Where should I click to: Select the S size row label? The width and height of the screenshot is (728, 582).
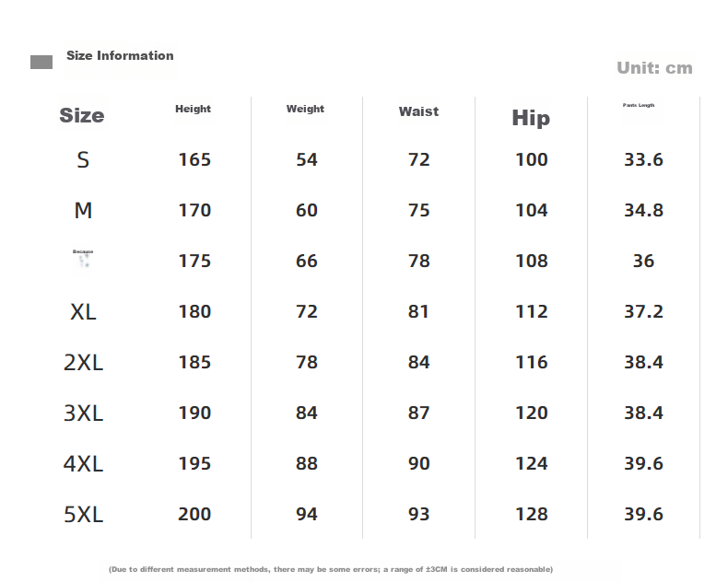(83, 160)
